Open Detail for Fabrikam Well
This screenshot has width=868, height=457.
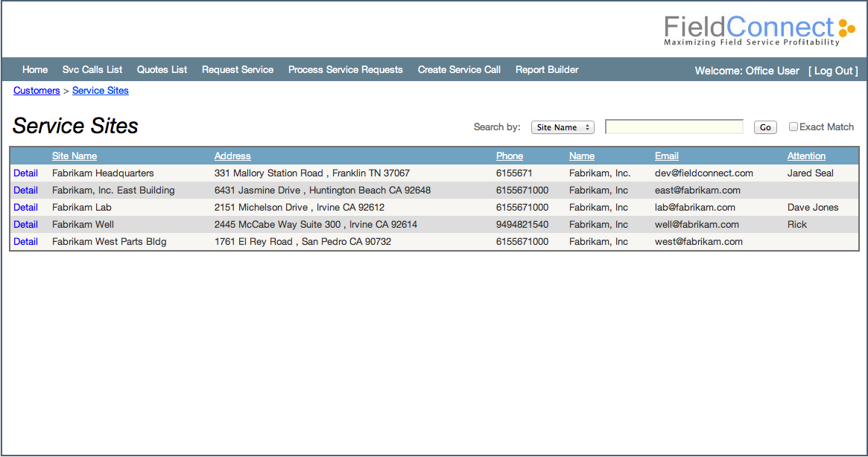click(25, 225)
